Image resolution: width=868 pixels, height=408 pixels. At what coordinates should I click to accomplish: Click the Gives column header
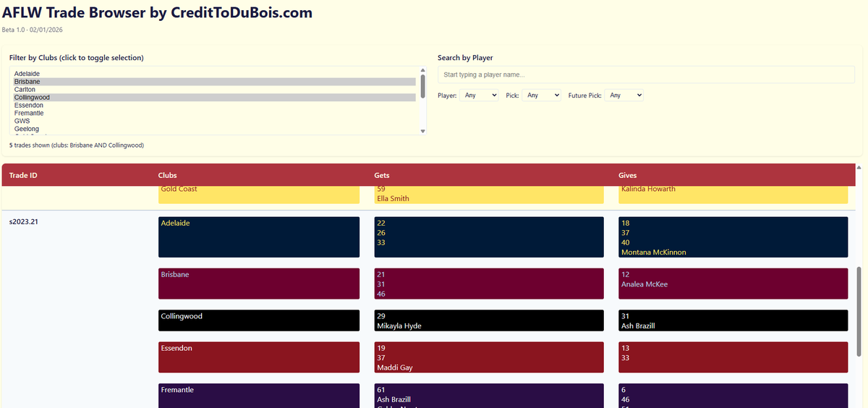627,175
